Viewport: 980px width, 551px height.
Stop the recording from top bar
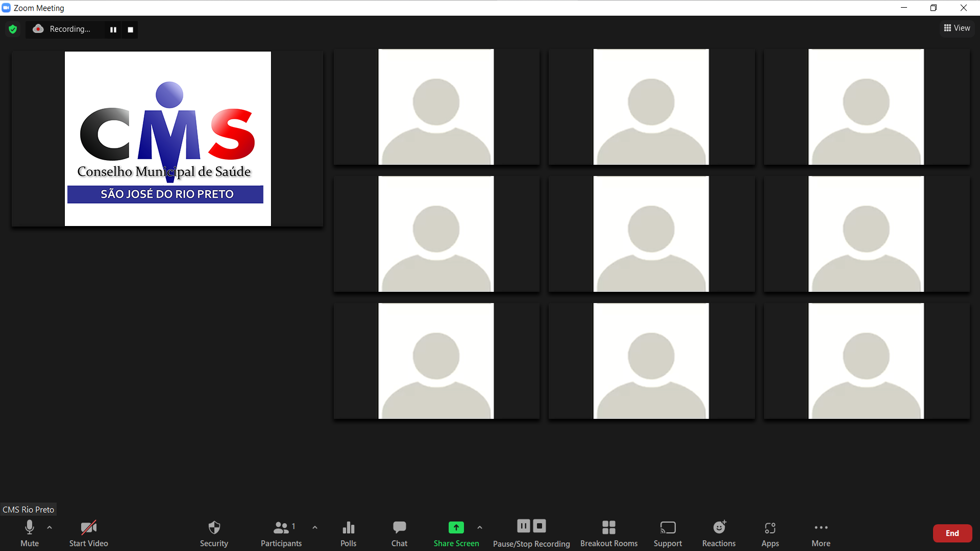pyautogui.click(x=131, y=30)
